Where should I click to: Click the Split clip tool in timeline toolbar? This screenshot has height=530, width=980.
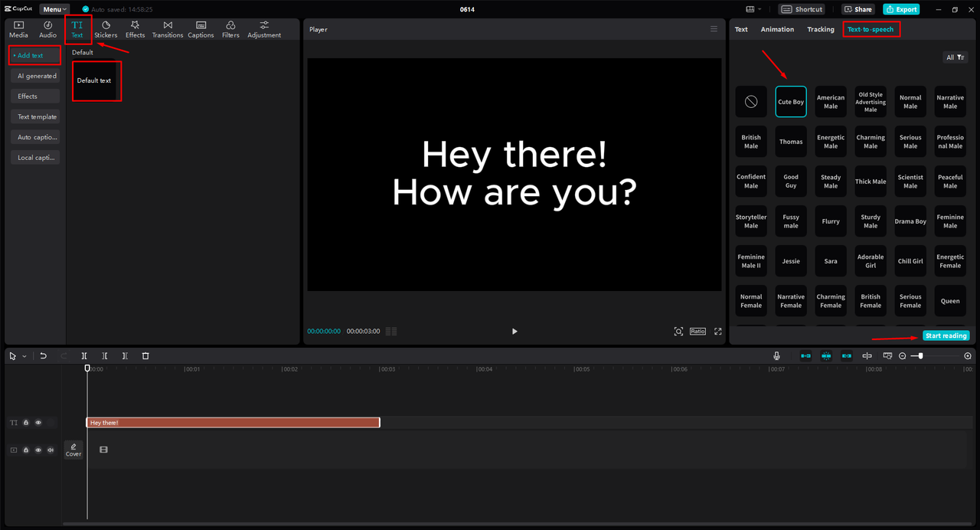point(84,356)
